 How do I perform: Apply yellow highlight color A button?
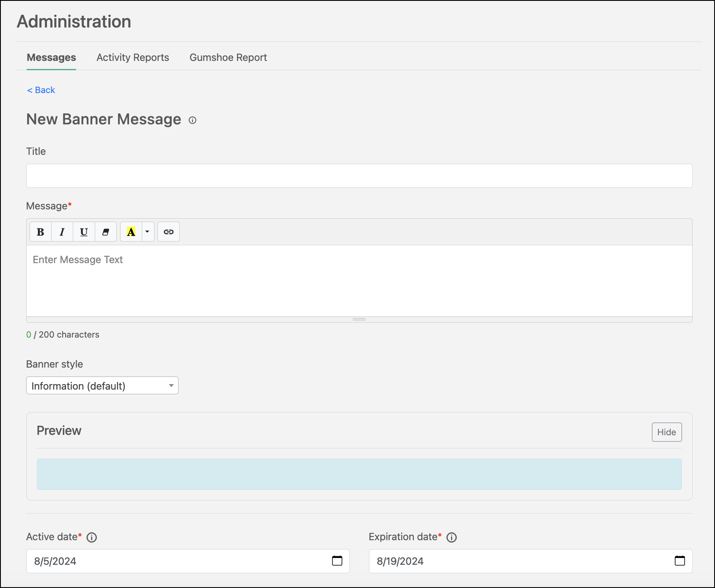point(131,232)
